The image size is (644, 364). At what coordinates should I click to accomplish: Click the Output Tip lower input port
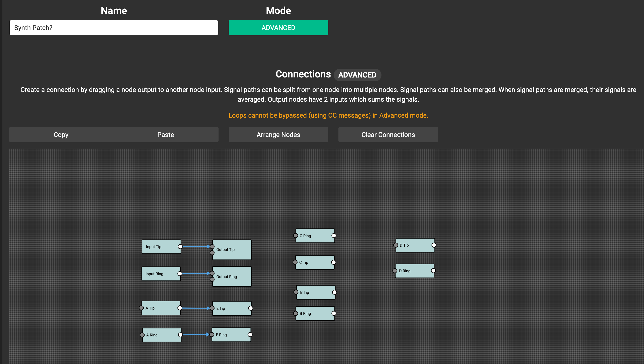click(212, 253)
